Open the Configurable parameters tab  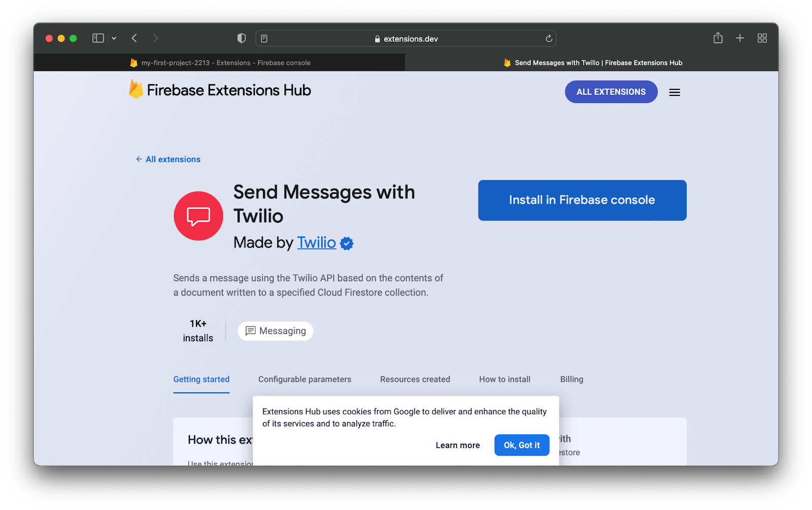pyautogui.click(x=304, y=380)
